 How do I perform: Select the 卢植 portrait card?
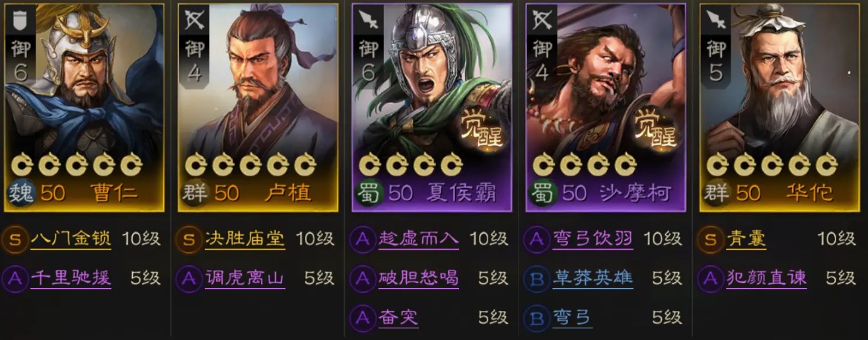pos(259,107)
